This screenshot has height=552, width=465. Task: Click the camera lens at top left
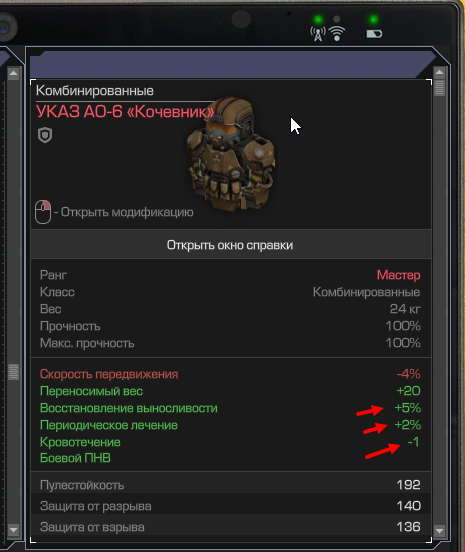pos(5,27)
